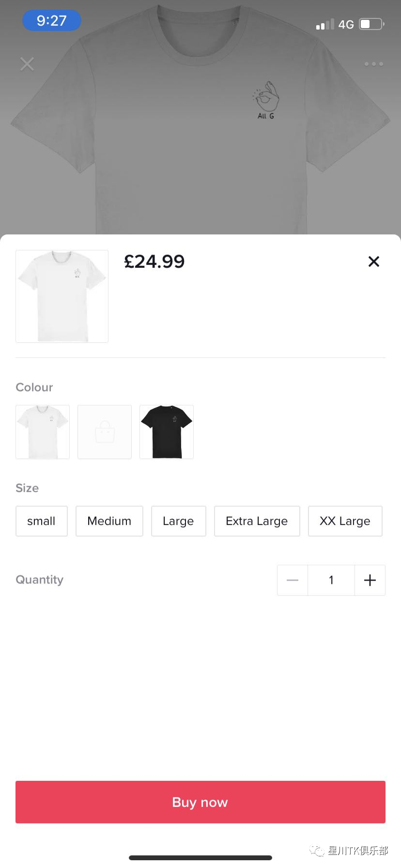Select size Large

coord(178,521)
